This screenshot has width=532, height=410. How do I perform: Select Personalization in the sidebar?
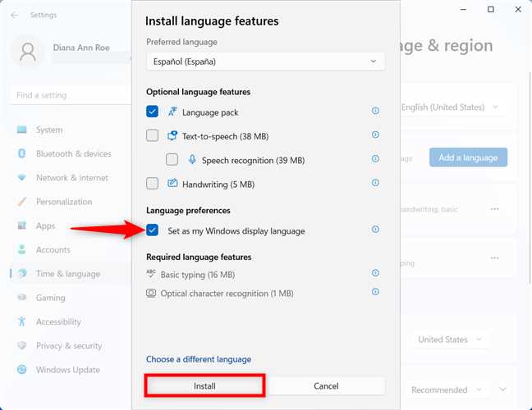71,202
